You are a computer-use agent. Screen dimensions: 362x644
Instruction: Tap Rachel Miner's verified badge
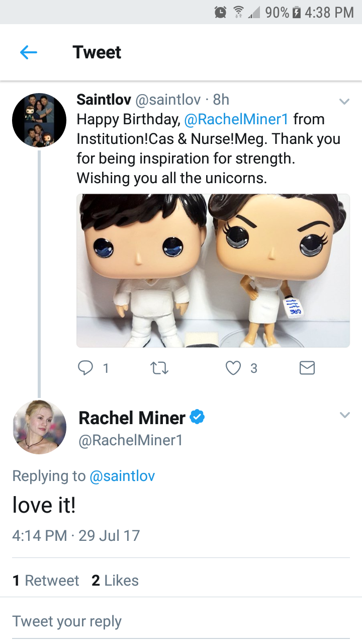click(197, 417)
